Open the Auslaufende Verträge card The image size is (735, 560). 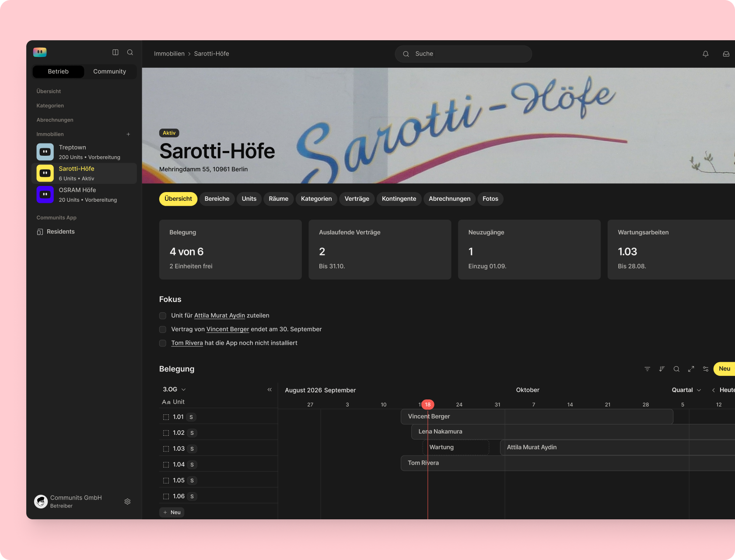pos(380,249)
